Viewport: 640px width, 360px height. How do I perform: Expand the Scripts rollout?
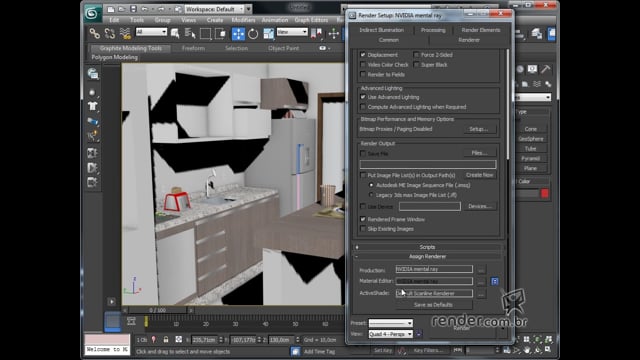click(427, 247)
